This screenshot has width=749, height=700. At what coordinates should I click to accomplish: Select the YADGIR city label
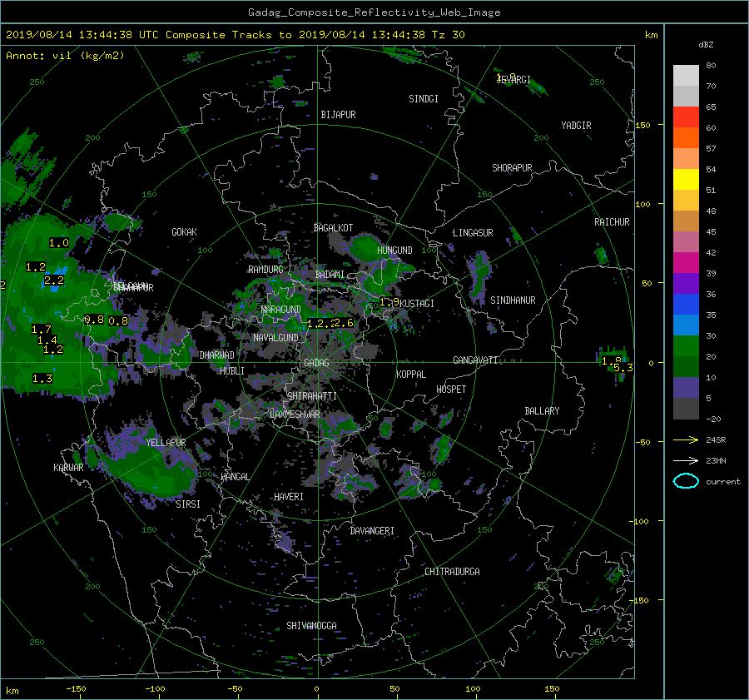(x=576, y=126)
